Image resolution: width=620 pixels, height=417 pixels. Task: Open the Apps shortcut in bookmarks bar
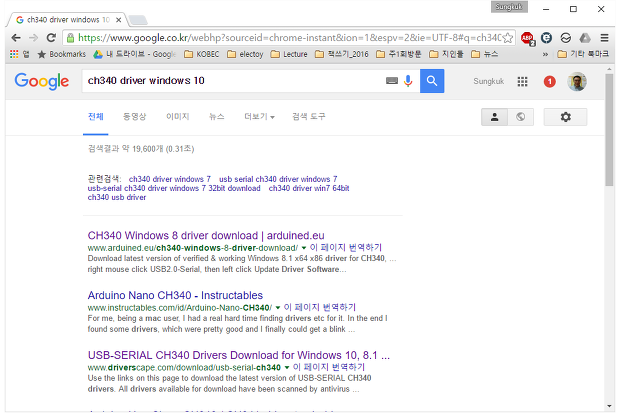coord(19,54)
